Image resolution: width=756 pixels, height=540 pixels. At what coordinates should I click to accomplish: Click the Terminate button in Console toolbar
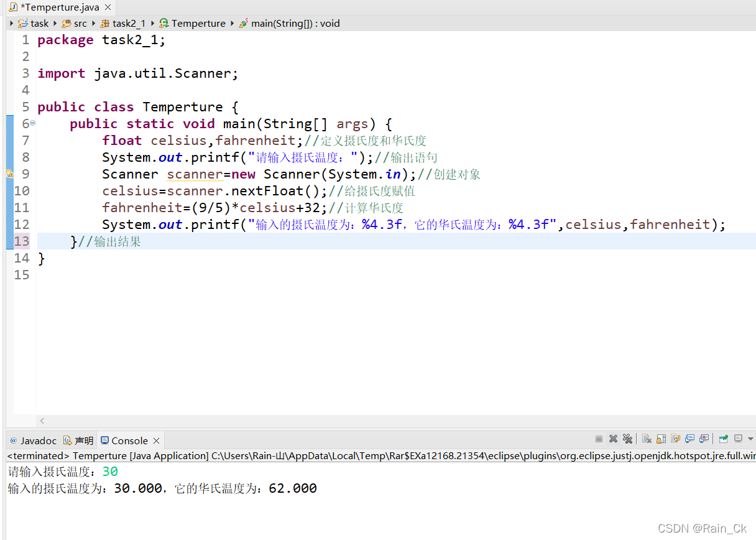click(x=599, y=439)
